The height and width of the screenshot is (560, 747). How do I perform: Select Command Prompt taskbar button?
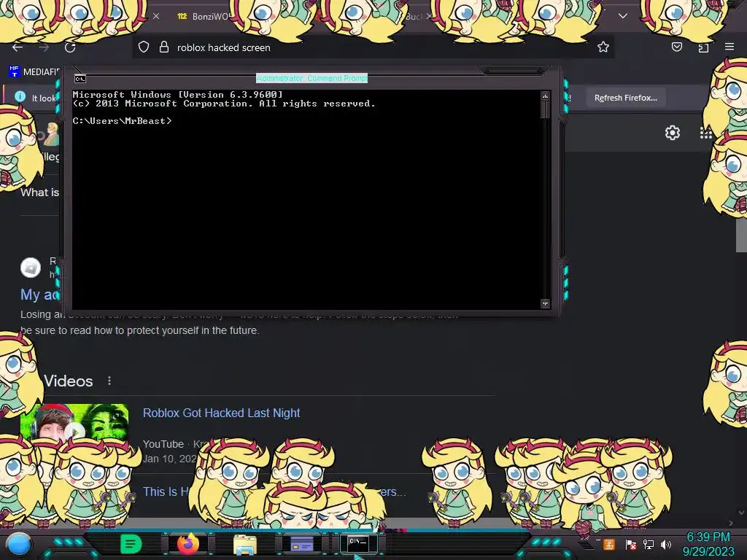pyautogui.click(x=358, y=543)
